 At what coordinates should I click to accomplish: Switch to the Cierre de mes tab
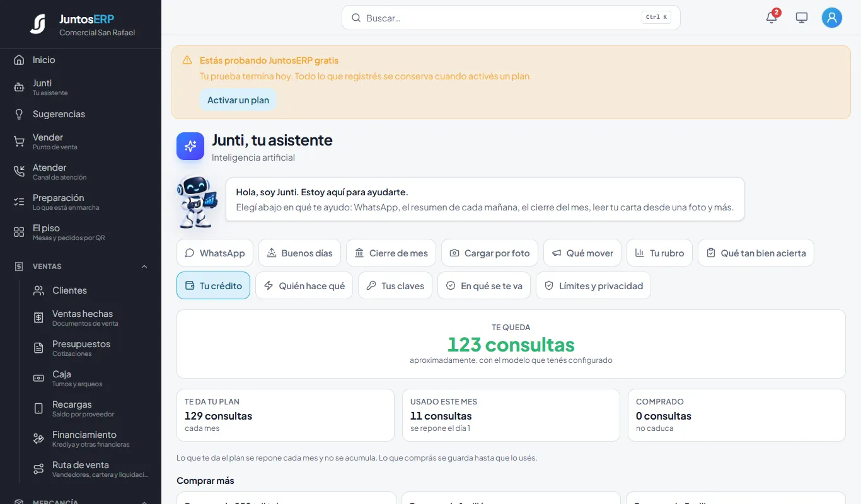click(x=391, y=253)
